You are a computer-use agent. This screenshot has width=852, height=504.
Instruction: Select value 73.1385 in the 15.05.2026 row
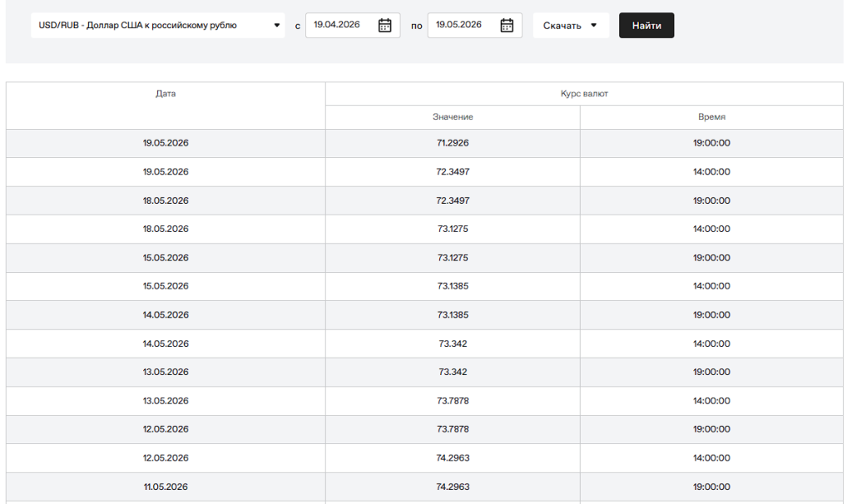tap(453, 285)
